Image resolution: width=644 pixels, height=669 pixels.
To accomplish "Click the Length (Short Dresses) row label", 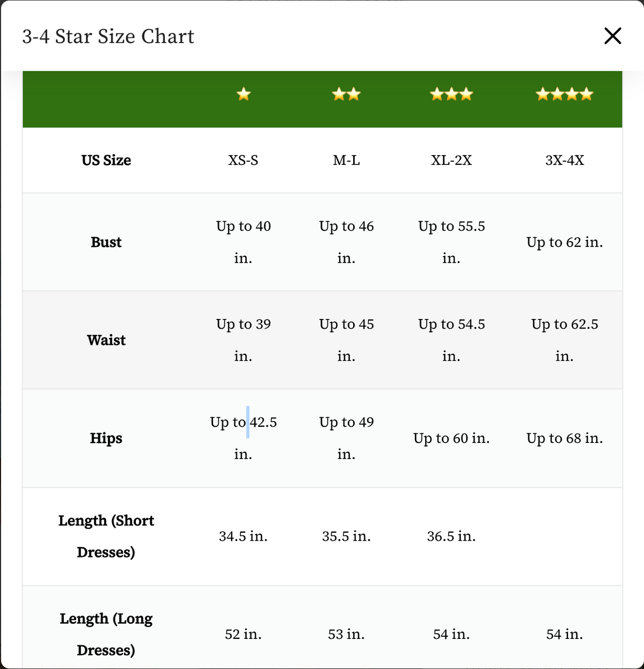I will click(106, 536).
